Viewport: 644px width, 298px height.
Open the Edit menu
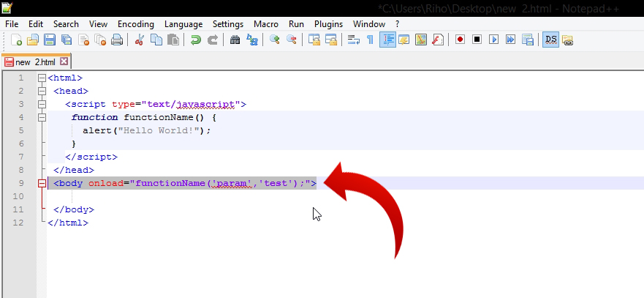36,24
